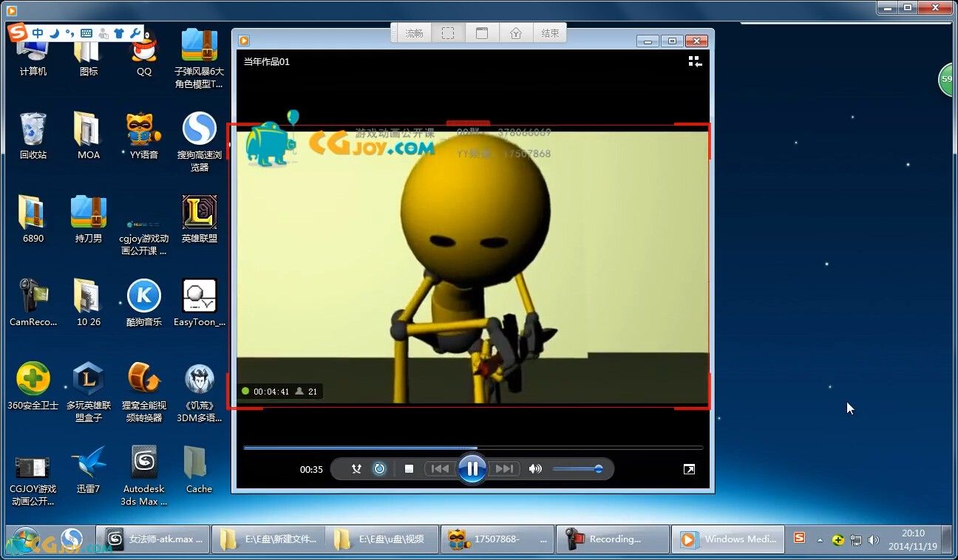
Task: Open the 6890 folder icon
Action: [x=33, y=219]
